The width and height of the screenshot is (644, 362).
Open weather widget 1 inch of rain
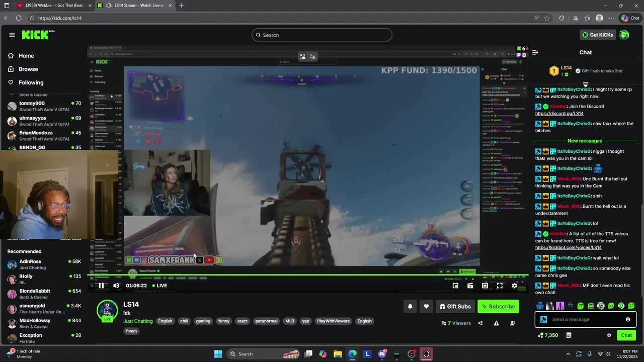point(24,354)
